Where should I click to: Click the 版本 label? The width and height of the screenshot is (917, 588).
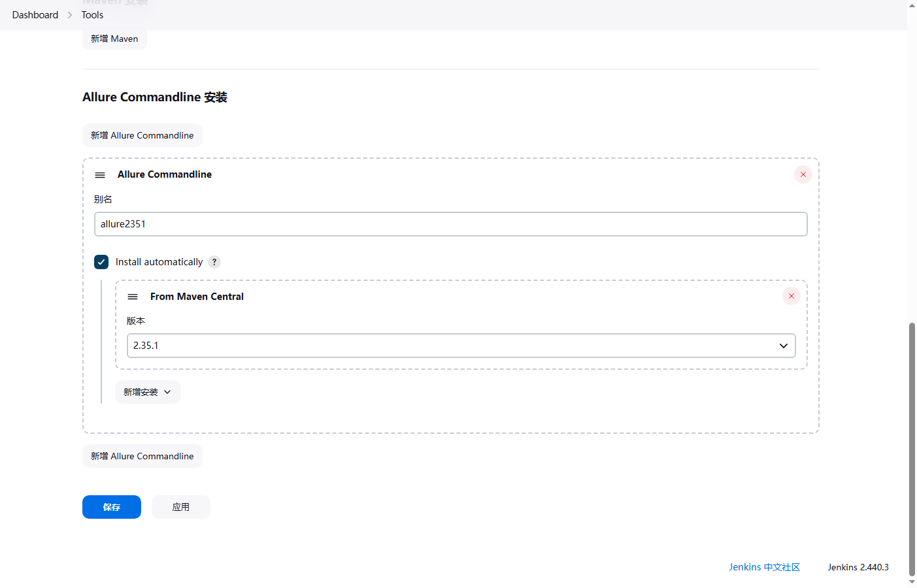tap(136, 321)
